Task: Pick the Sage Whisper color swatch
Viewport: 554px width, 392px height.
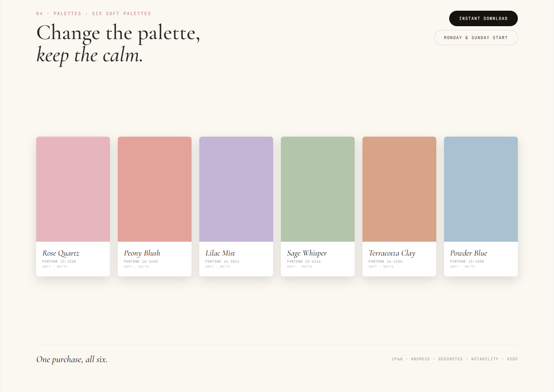Action: click(x=318, y=189)
